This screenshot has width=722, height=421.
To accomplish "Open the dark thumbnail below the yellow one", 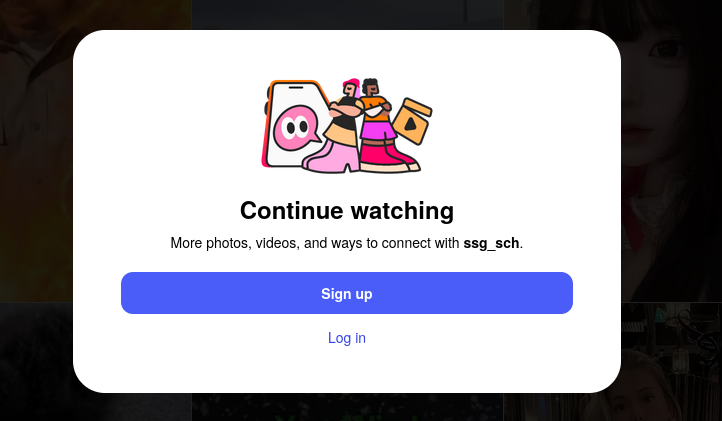I will click(x=36, y=362).
